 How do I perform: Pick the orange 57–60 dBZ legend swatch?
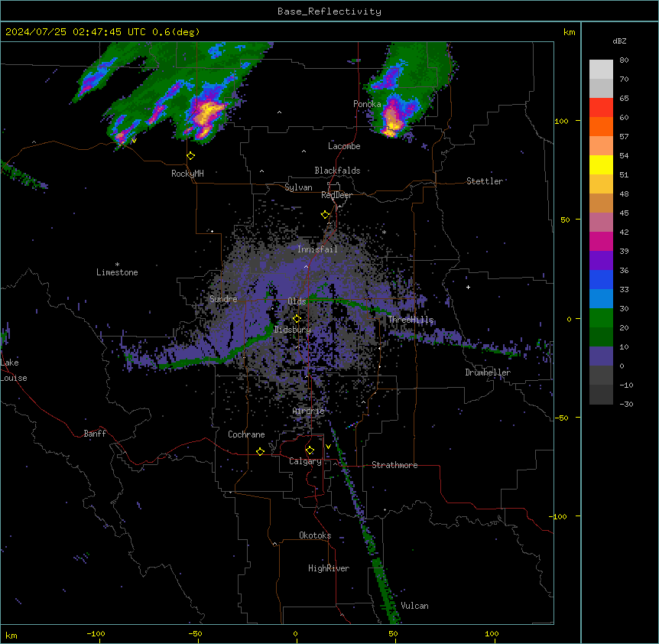(x=601, y=126)
